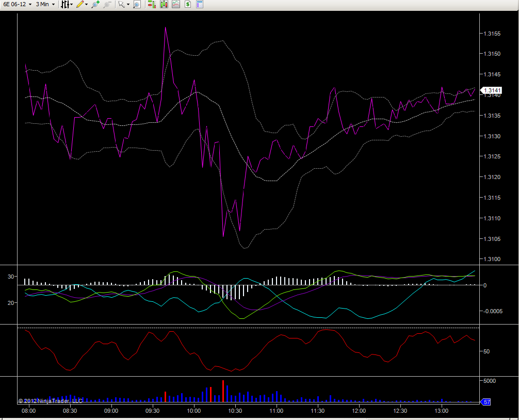Click the chart style bars icon

(x=65, y=4)
